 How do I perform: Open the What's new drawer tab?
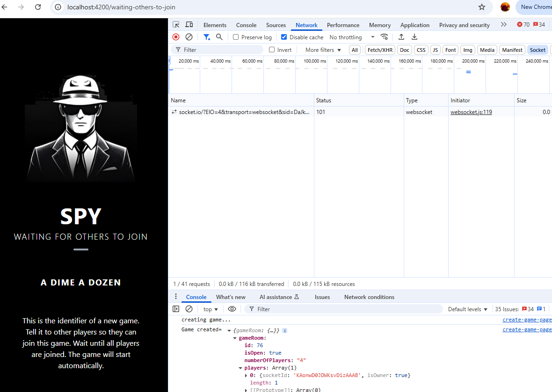pos(231,297)
